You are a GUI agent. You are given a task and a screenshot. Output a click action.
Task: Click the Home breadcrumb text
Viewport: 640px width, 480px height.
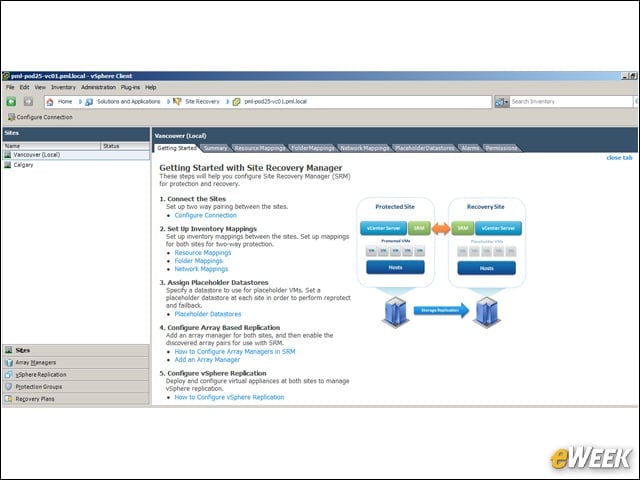tap(65, 102)
